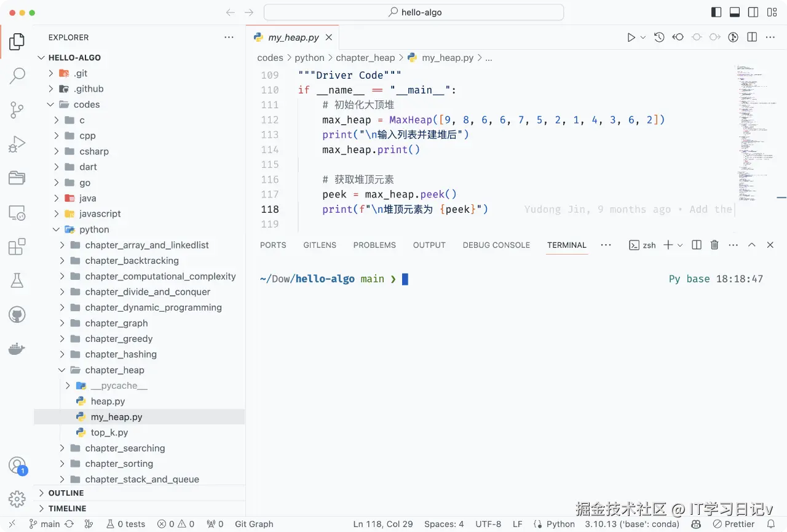Select the 3.10.13 conda interpreter
The width and height of the screenshot is (787, 532).
(632, 524)
